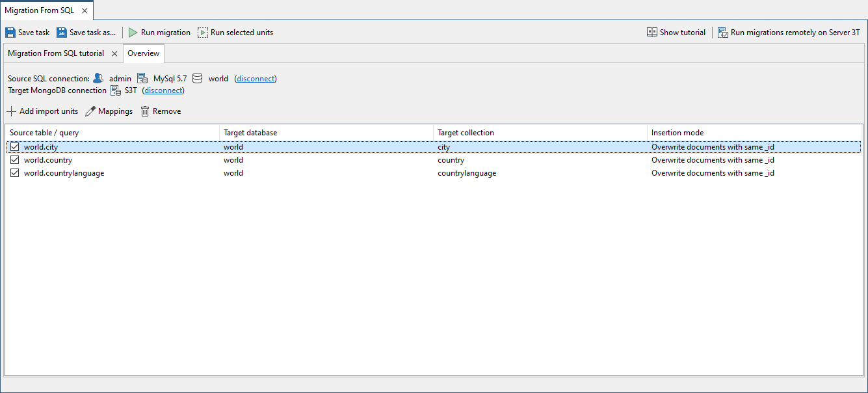
Task: Select the Overview tab
Action: pyautogui.click(x=143, y=53)
